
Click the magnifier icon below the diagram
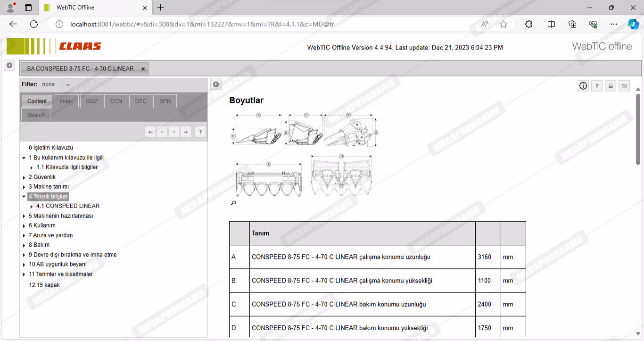coord(233,203)
